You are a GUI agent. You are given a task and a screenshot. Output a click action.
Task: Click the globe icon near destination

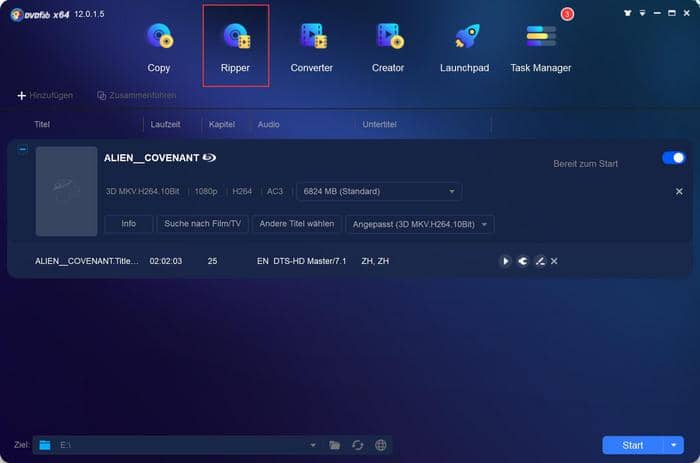tap(381, 445)
